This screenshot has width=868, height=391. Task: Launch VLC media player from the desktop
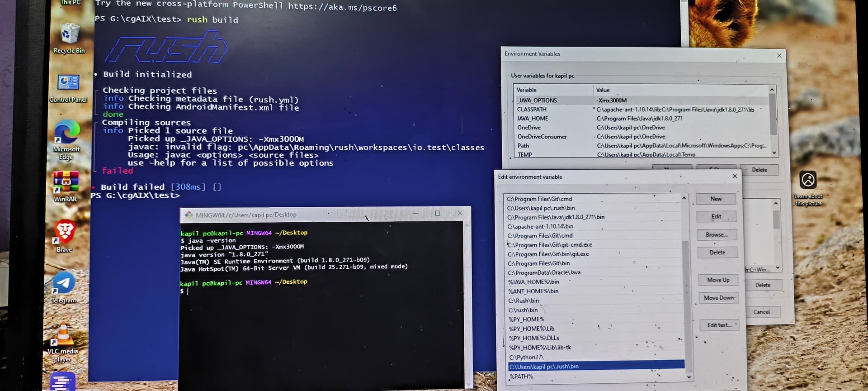click(63, 342)
